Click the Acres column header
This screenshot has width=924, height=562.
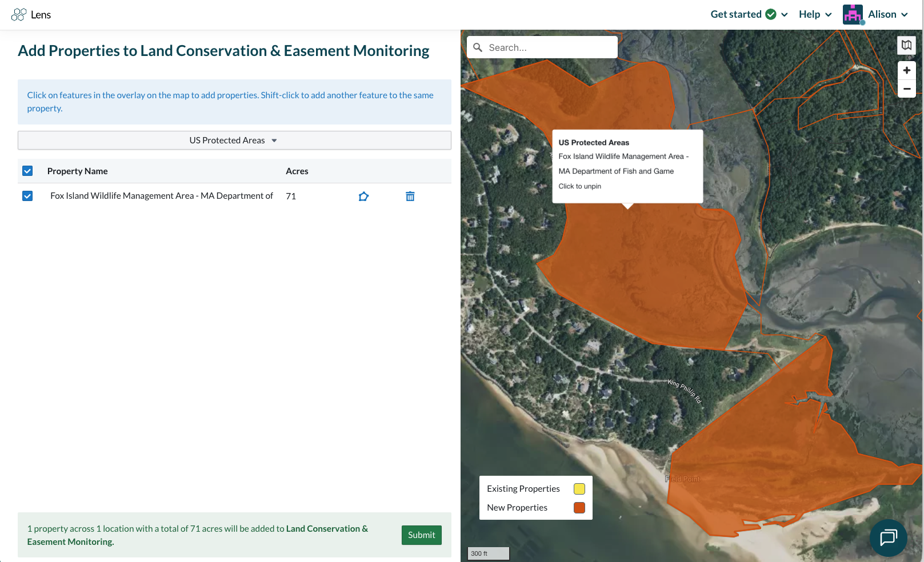click(297, 171)
